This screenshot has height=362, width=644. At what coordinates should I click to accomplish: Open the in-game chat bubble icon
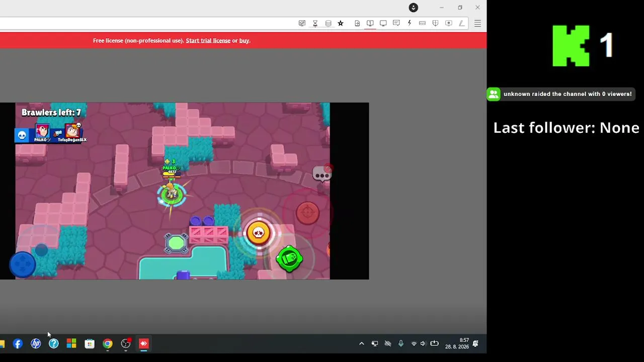[x=321, y=174]
